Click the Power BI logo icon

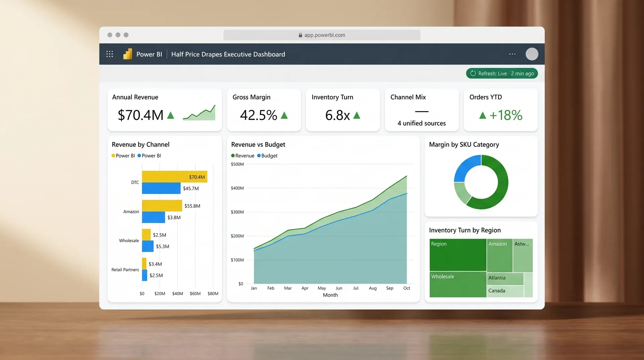pos(127,54)
